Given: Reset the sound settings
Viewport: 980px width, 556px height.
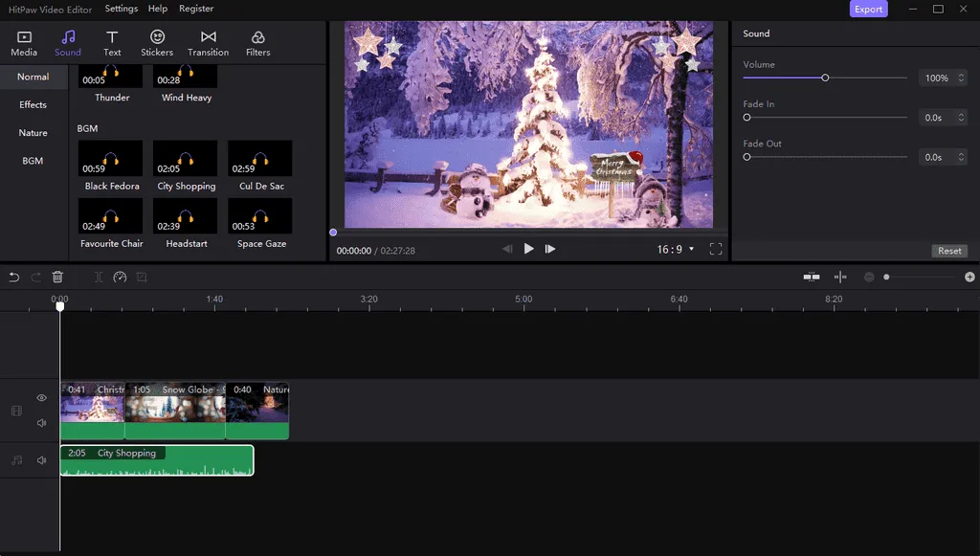Looking at the screenshot, I should point(949,251).
